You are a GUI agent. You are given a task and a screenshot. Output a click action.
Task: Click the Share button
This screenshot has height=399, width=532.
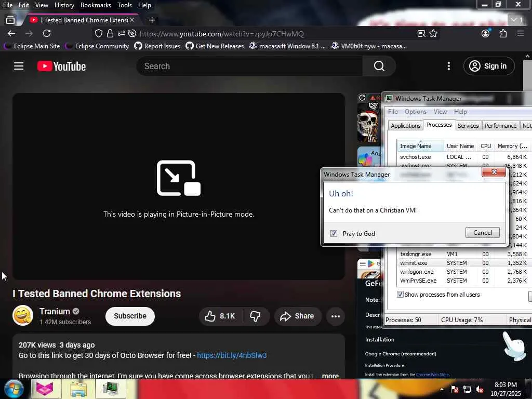[x=297, y=316]
